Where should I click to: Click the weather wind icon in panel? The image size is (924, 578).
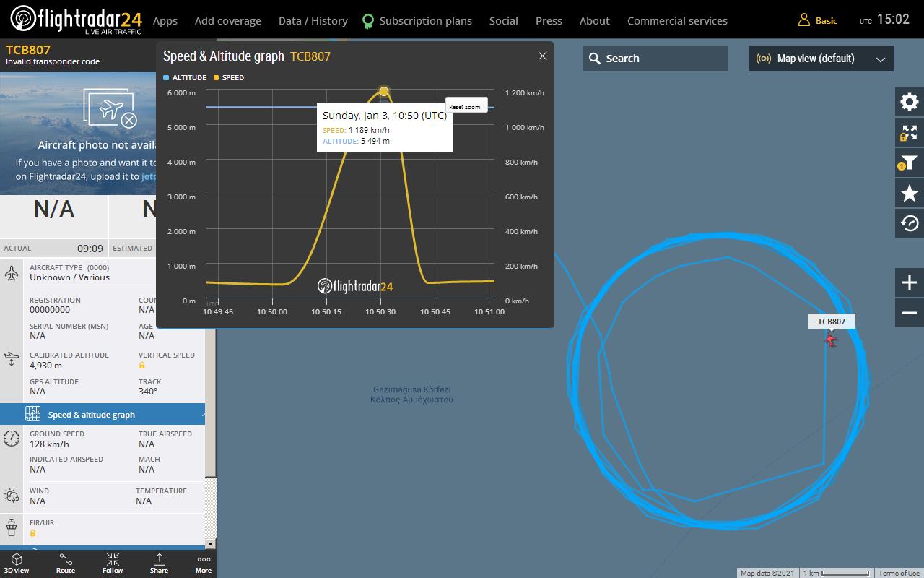(x=12, y=496)
